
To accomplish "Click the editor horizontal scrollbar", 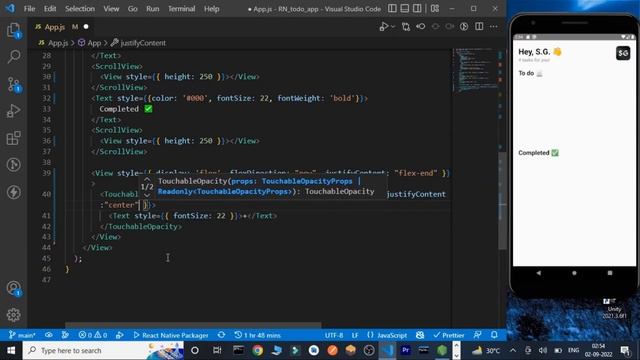I will (x=193, y=325).
